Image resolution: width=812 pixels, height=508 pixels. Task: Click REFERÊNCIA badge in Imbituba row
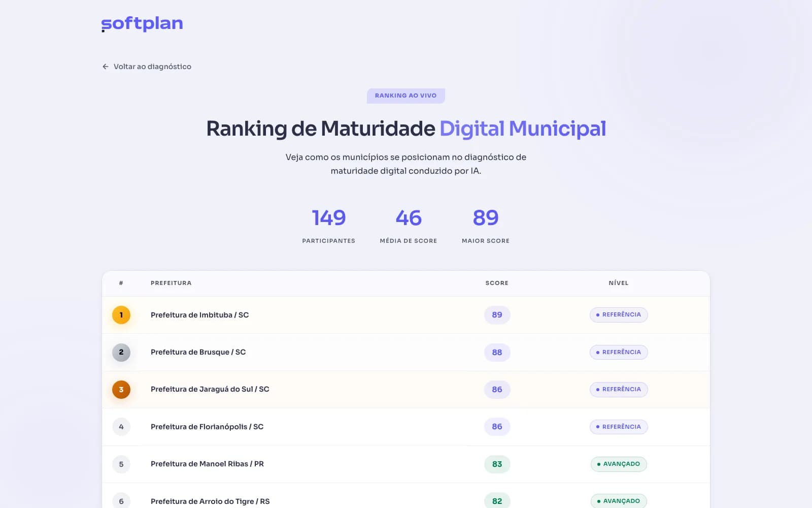point(619,314)
